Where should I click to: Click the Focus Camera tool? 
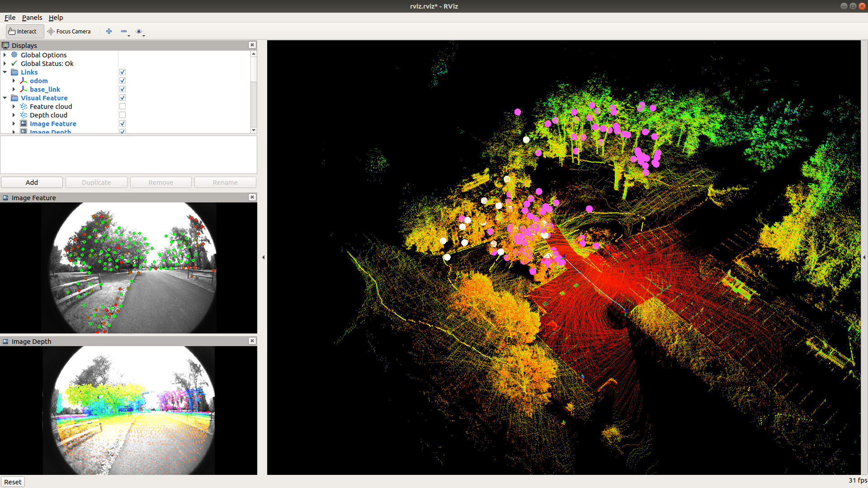point(69,31)
